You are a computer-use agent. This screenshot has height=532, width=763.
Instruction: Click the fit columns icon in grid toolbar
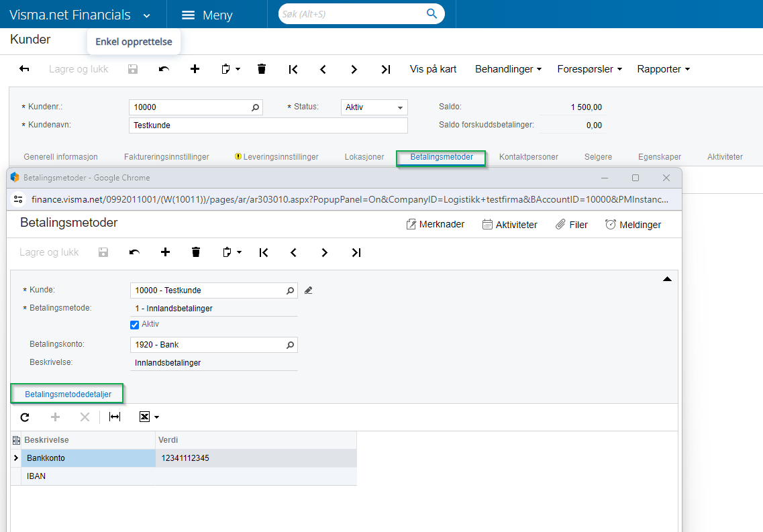click(115, 417)
